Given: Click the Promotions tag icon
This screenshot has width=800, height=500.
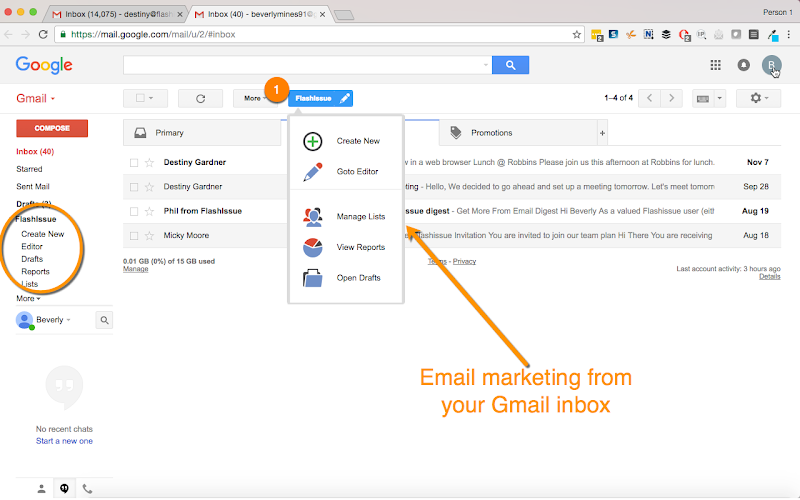Looking at the screenshot, I should [x=456, y=133].
